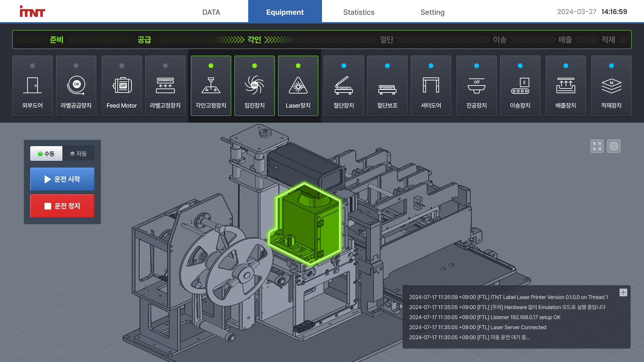
Task: Expand the log panel with plus button
Action: pos(623,293)
